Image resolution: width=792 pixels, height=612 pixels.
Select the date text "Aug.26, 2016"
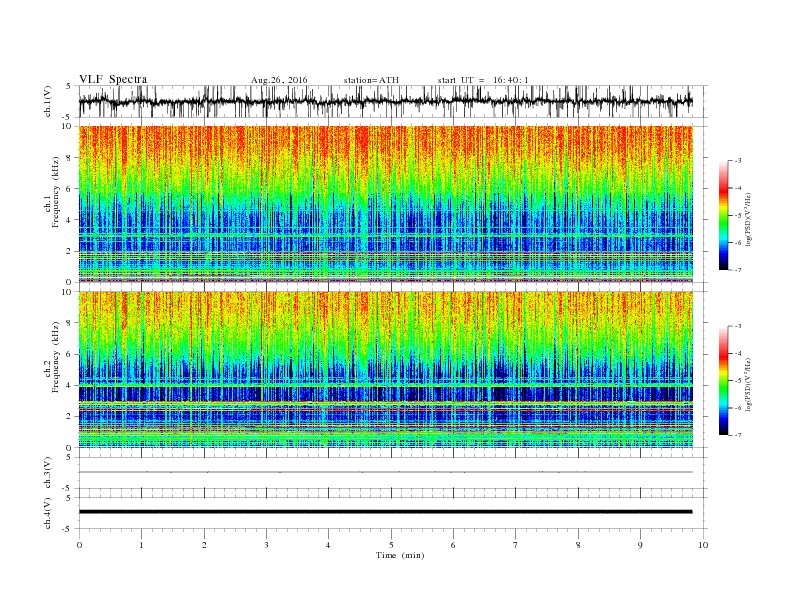pyautogui.click(x=279, y=80)
